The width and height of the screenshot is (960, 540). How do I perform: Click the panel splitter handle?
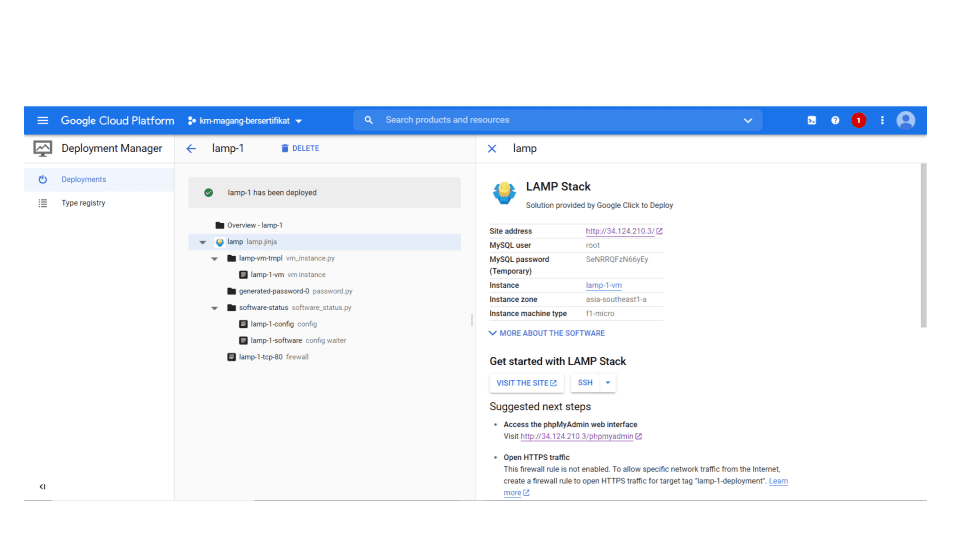pos(471,320)
